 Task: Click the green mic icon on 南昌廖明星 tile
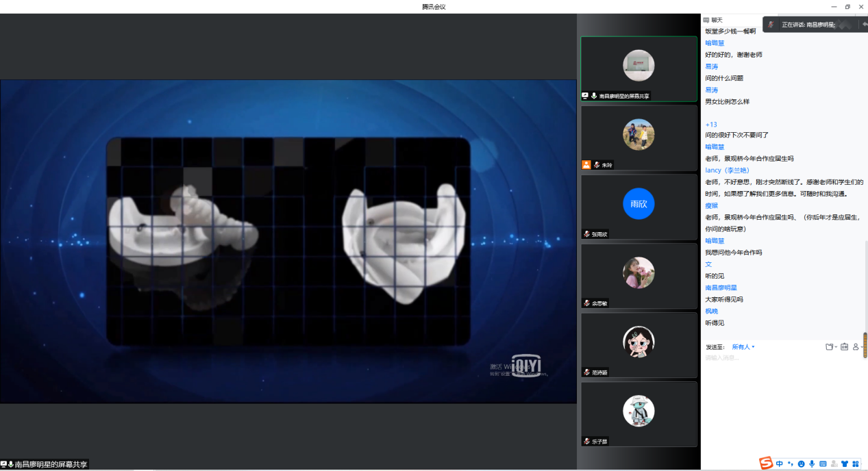point(594,97)
